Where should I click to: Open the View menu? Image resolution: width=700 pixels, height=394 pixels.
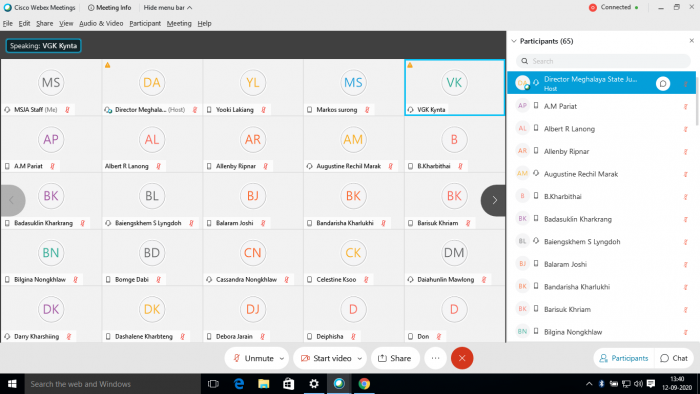pyautogui.click(x=66, y=23)
